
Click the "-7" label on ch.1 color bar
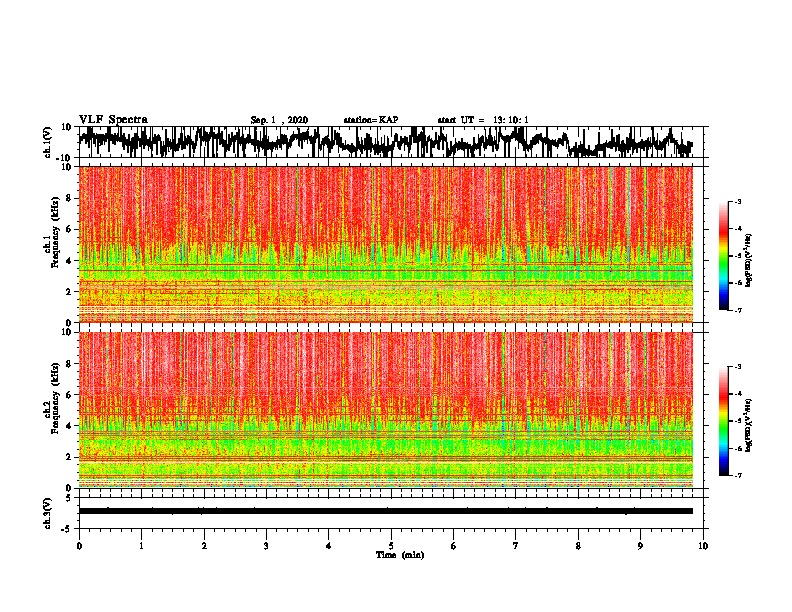[x=737, y=310]
